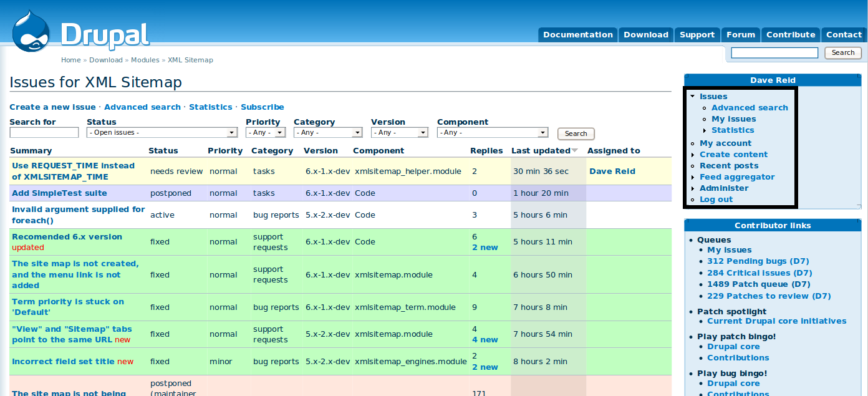Click XML Sitemap in the breadcrumb
This screenshot has width=868, height=396.
[x=190, y=60]
